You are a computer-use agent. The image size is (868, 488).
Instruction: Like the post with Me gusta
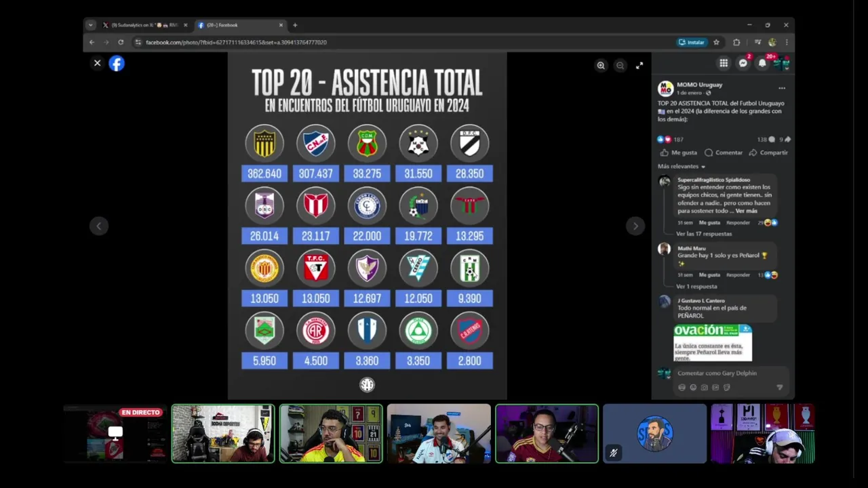679,152
